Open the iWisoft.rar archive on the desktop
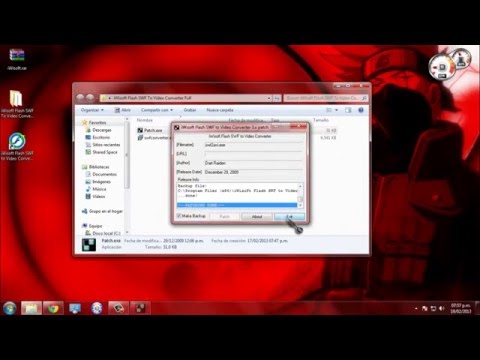This screenshot has width=480, height=360. pyautogui.click(x=17, y=59)
